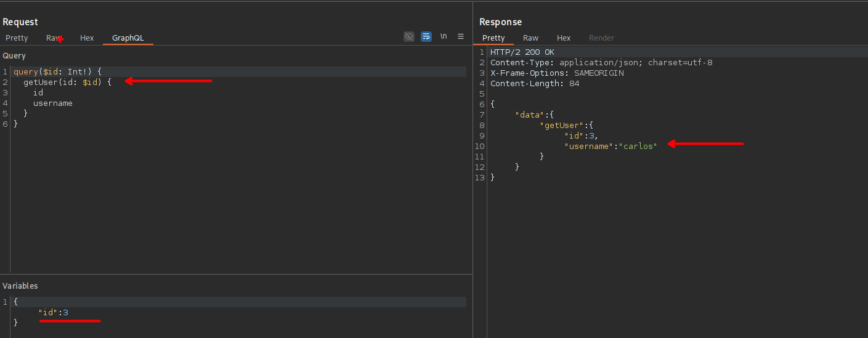Click the Response Render tab
The width and height of the screenshot is (868, 338).
(601, 38)
